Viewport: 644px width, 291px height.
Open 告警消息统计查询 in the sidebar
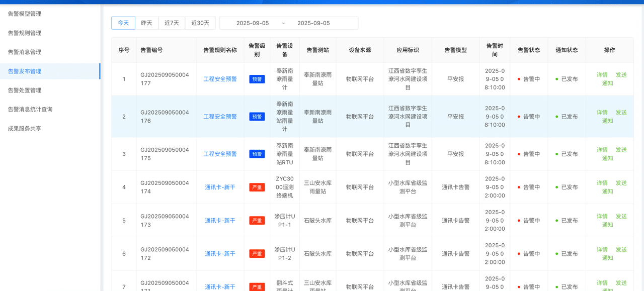(x=30, y=110)
